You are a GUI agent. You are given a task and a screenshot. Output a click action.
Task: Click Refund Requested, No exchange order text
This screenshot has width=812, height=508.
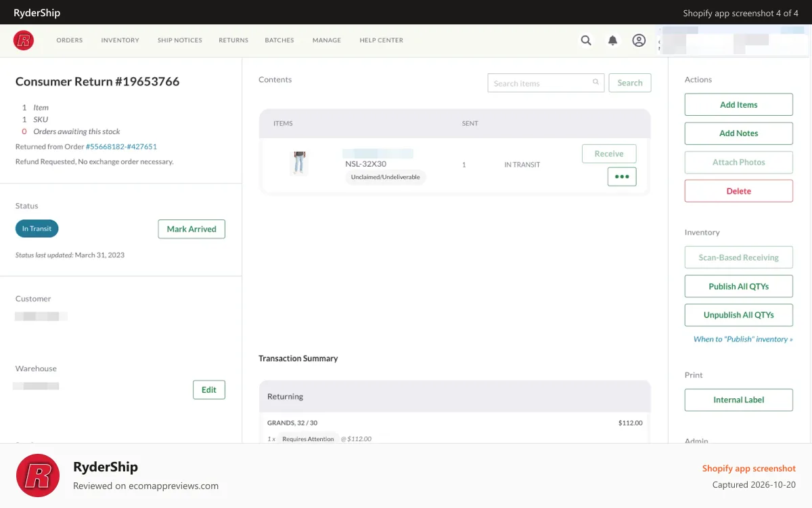coord(95,162)
